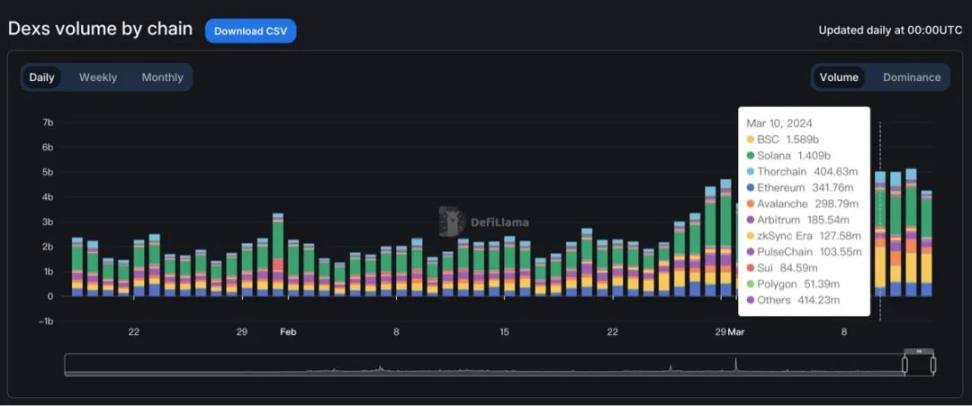Click the orange Avalanche legend dot
Viewport: 972px width, 406px height.
coord(751,203)
